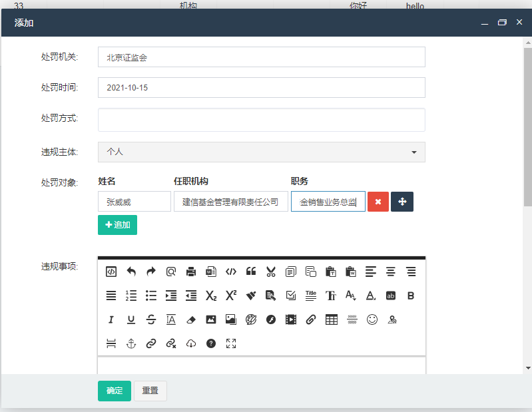Toggle underline text formatting
The width and height of the screenshot is (532, 412).
(131, 319)
